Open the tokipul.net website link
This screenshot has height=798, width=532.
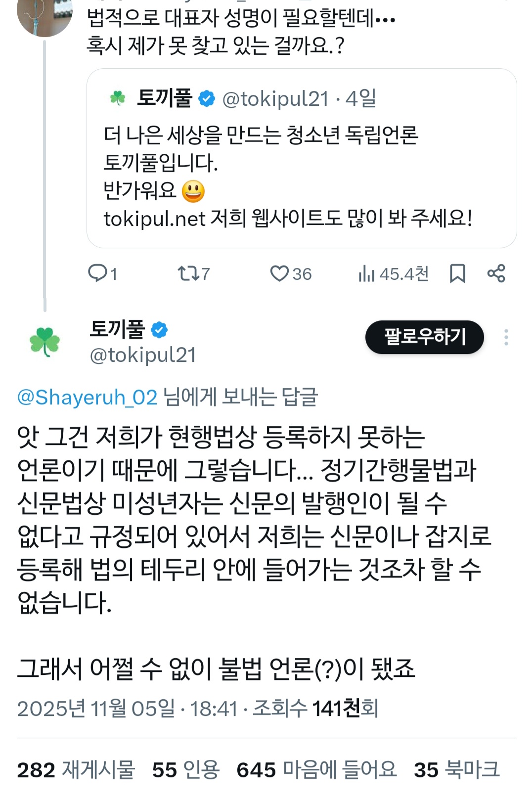click(154, 219)
